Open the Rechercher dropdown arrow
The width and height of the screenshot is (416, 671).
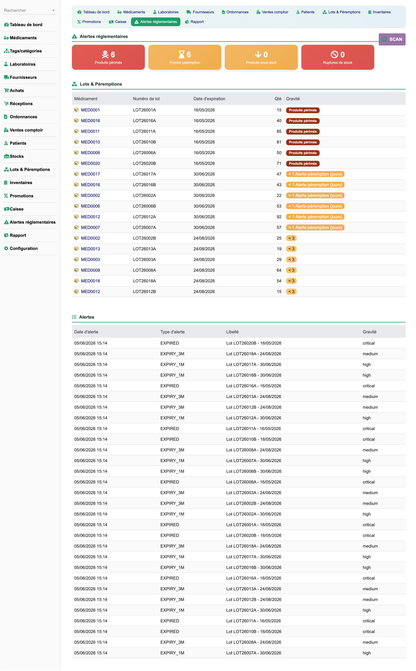click(53, 10)
